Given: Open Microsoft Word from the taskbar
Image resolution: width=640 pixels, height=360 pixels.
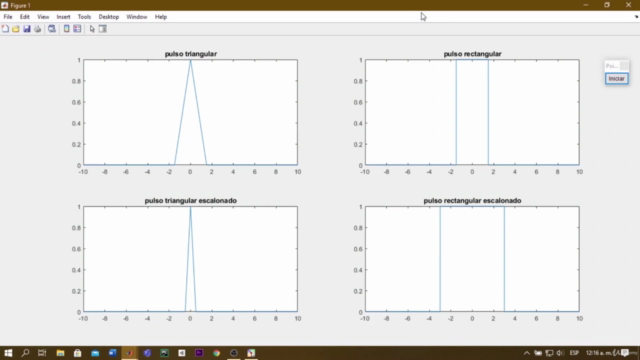Looking at the screenshot, I should click(x=112, y=353).
